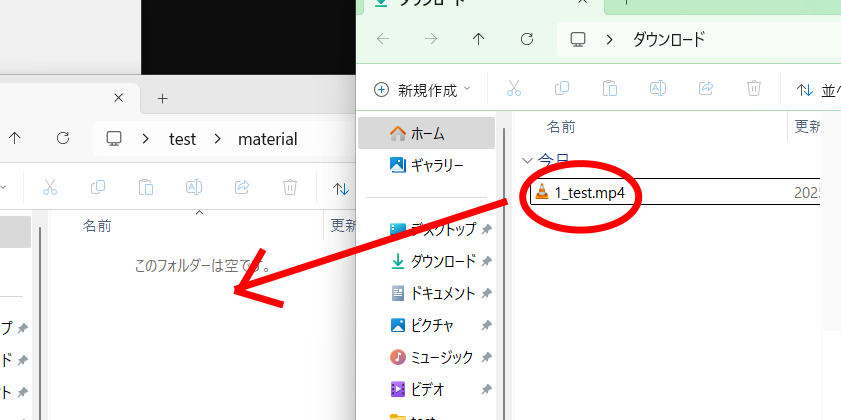Close the tab in material window
This screenshot has height=420, width=841.
click(x=119, y=98)
